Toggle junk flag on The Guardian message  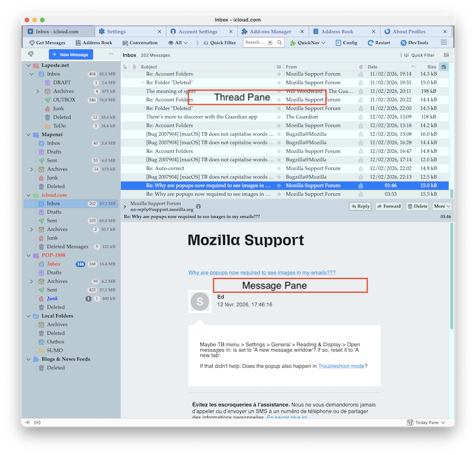(361, 117)
